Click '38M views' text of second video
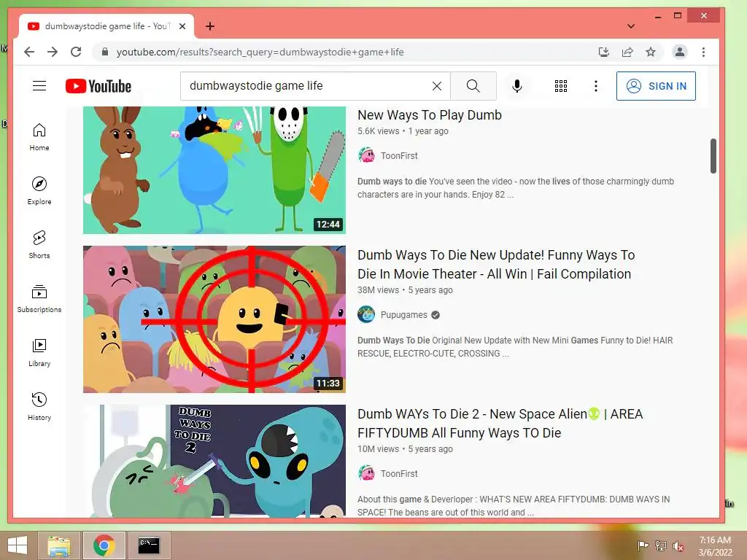The width and height of the screenshot is (747, 560). tap(379, 290)
